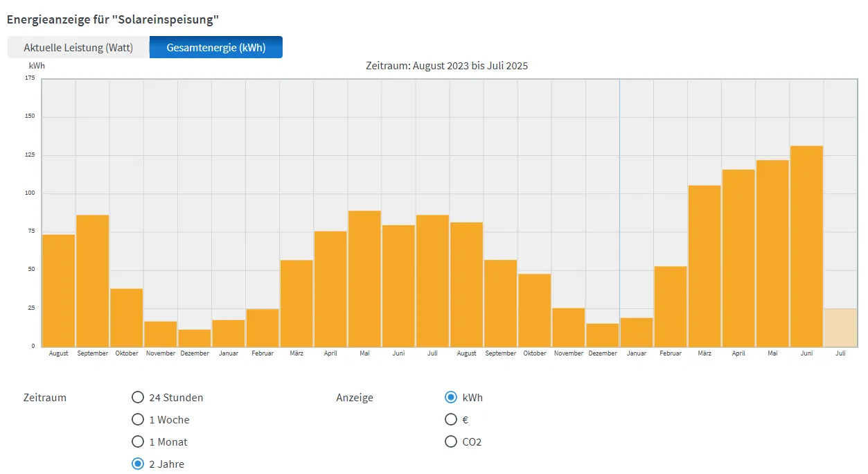Click the April 2025 bar

(738, 258)
